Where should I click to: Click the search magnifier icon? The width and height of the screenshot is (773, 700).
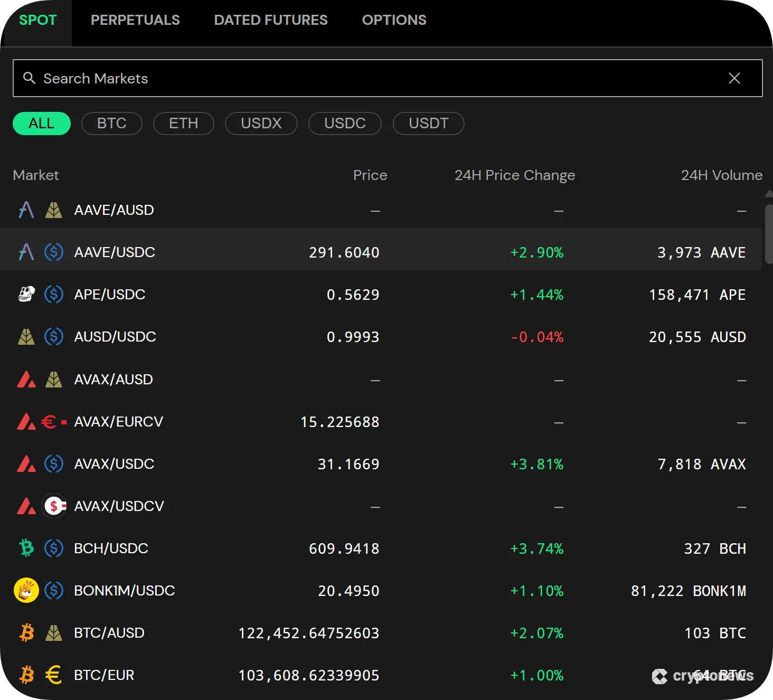[30, 78]
